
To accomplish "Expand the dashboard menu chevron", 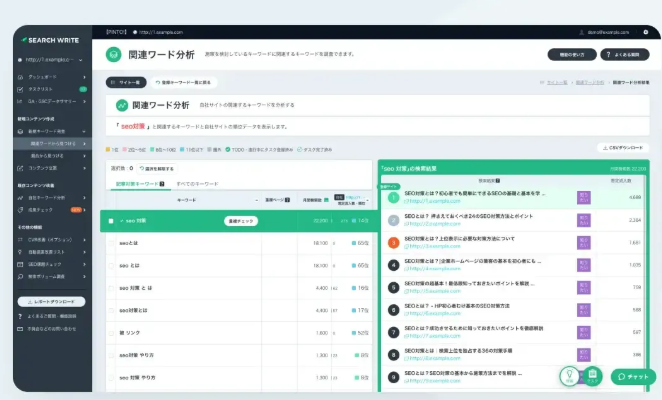I will point(84,77).
